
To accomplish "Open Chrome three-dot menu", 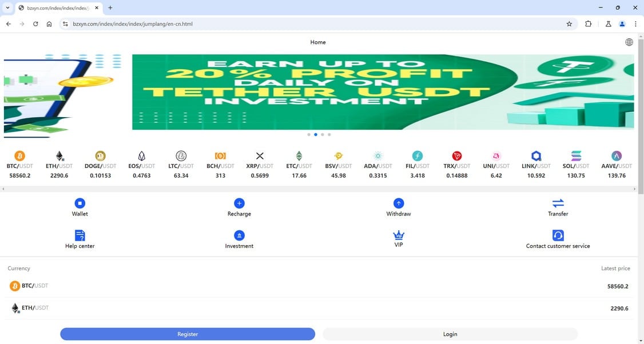I will [635, 24].
